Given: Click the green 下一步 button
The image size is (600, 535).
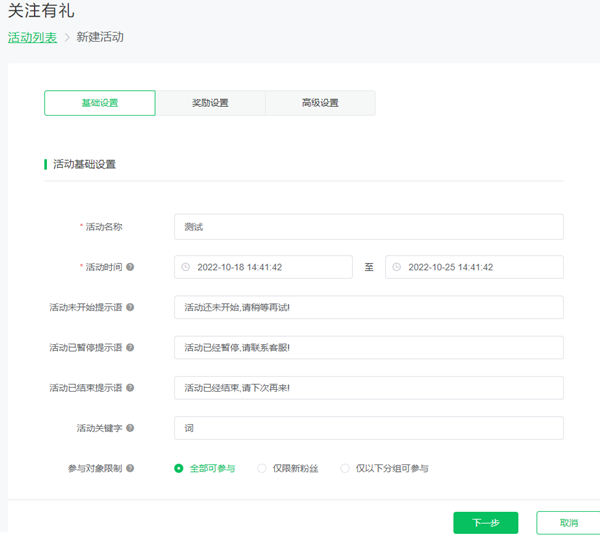Looking at the screenshot, I should pyautogui.click(x=486, y=523).
